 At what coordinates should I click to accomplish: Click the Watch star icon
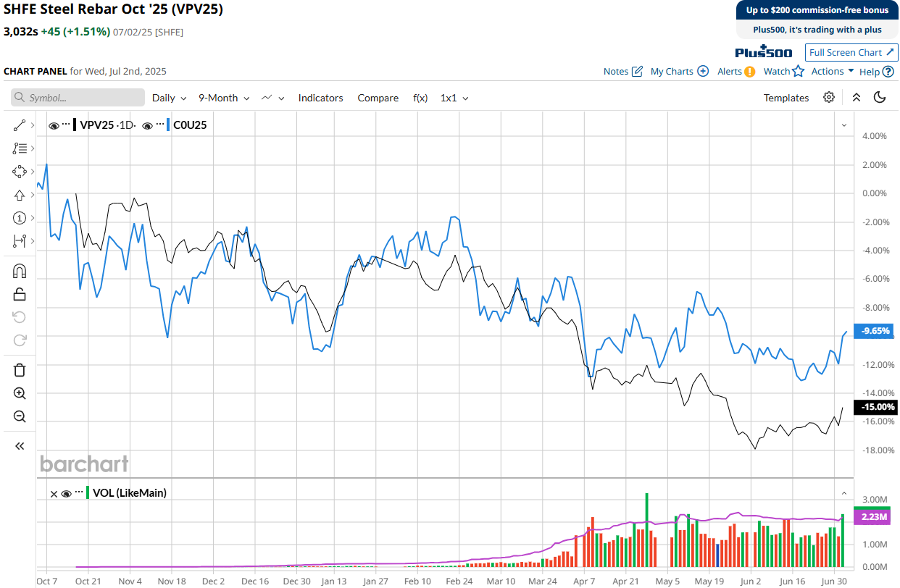point(799,71)
